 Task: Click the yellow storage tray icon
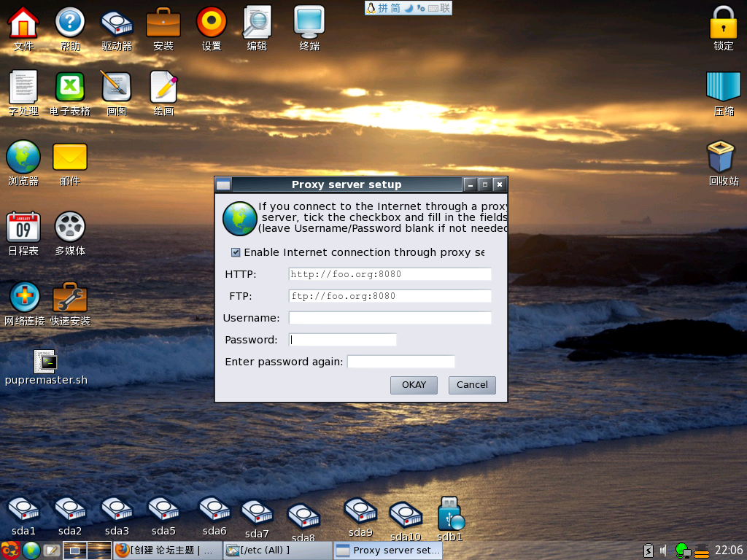coord(702,551)
